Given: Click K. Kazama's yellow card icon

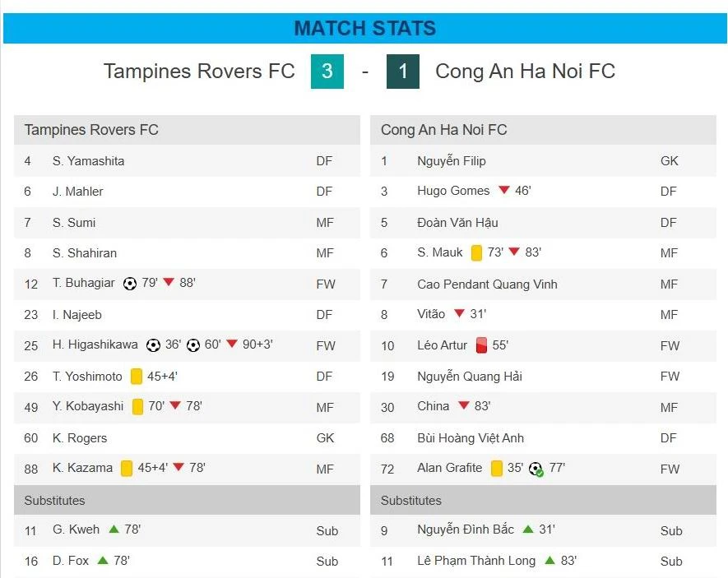Looking at the screenshot, I should pyautogui.click(x=127, y=468).
